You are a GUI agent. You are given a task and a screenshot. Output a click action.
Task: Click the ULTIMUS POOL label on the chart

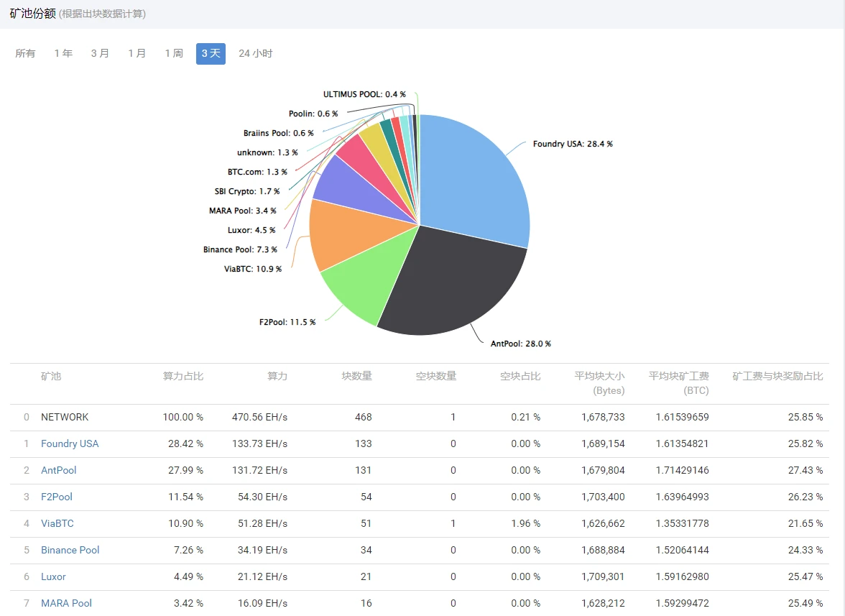[x=364, y=93]
